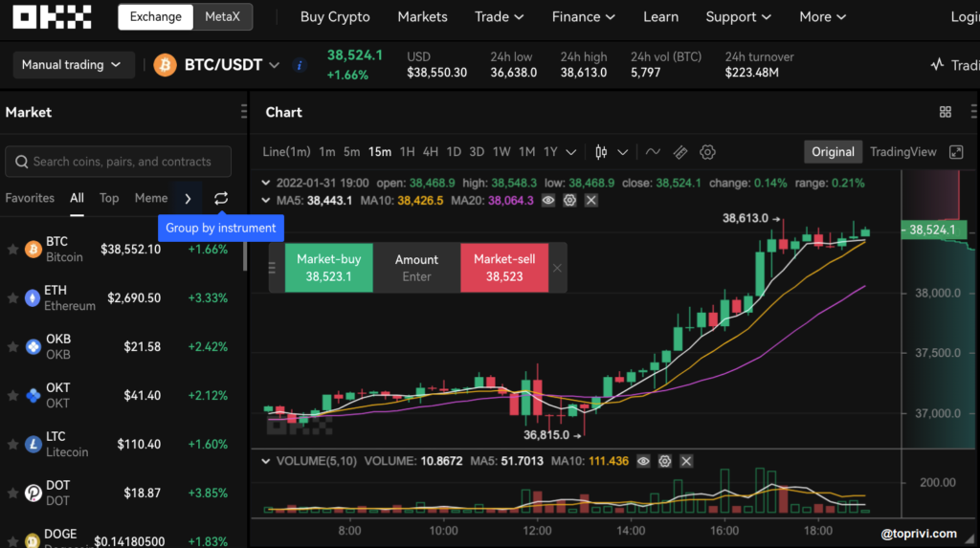Toggle VOLUME indicator visibility eye
This screenshot has height=548, width=980.
click(643, 461)
